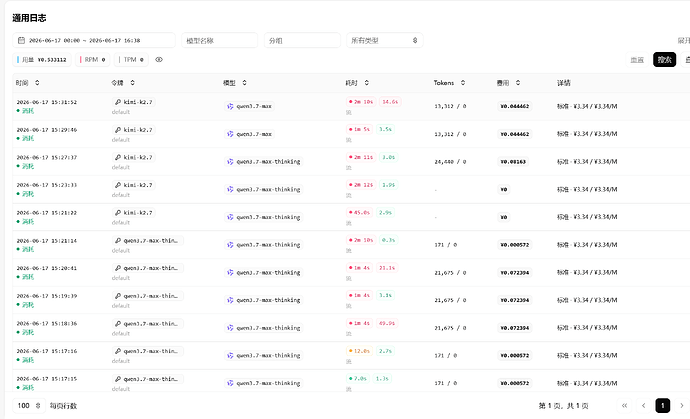690x419 pixels.
Task: Click the ¥0.044462 cost tag in first row
Action: click(x=514, y=106)
